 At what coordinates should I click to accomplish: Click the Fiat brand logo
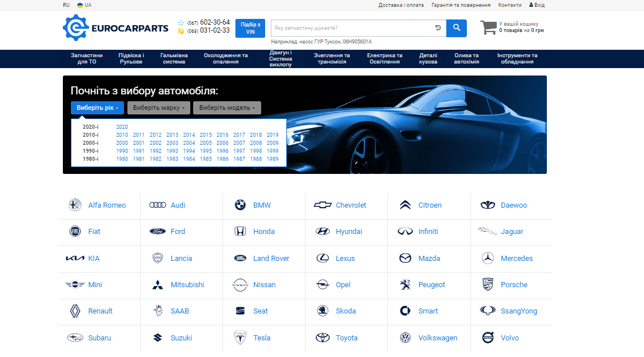click(x=75, y=231)
